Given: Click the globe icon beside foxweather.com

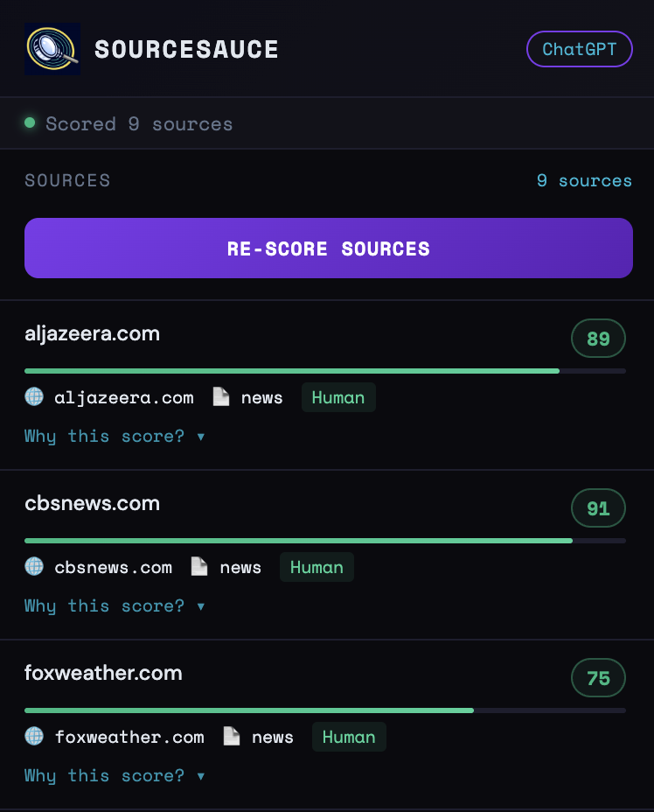Looking at the screenshot, I should click(x=34, y=737).
